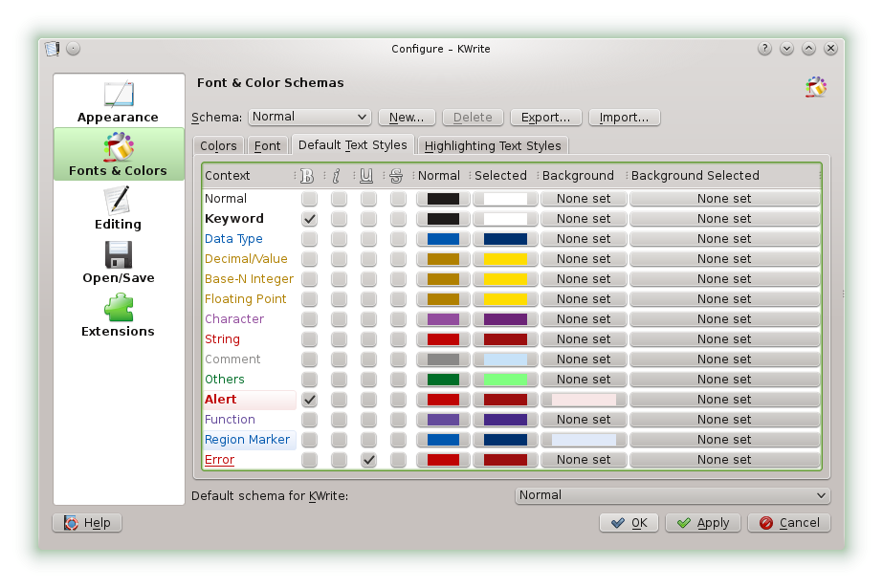
Task: Switch to the Font tab
Action: 267,145
